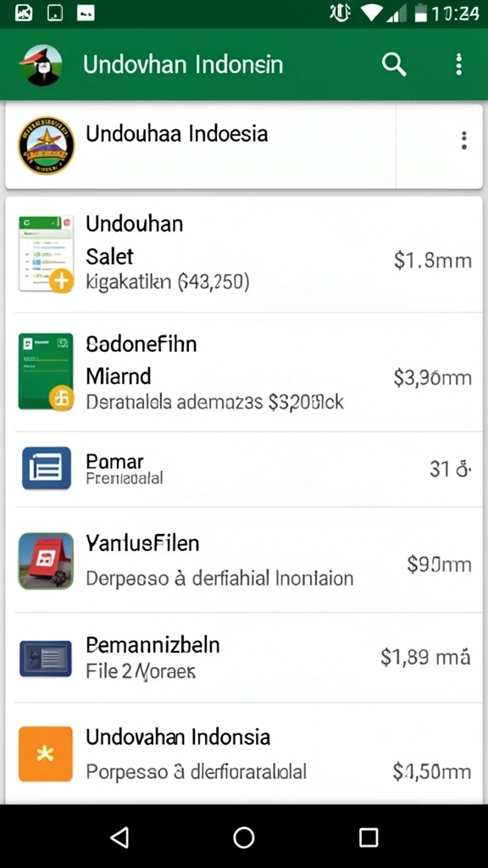
Task: Tap the blue Pomar document icon
Action: [47, 468]
